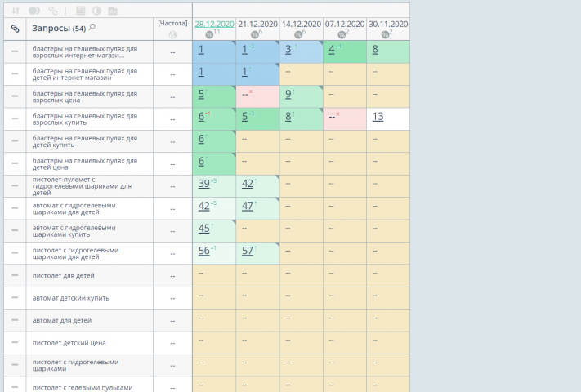Open position 5 in the 21.12.2020 column
Image resolution: width=581 pixels, height=392 pixels.
click(x=244, y=117)
